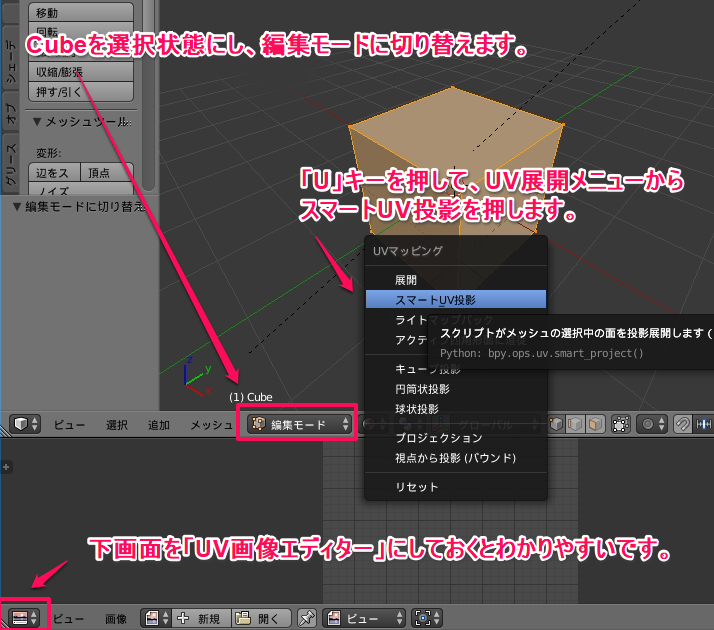Choose キューブ投影 in the UV menu
The height and width of the screenshot is (630, 714).
(x=456, y=369)
